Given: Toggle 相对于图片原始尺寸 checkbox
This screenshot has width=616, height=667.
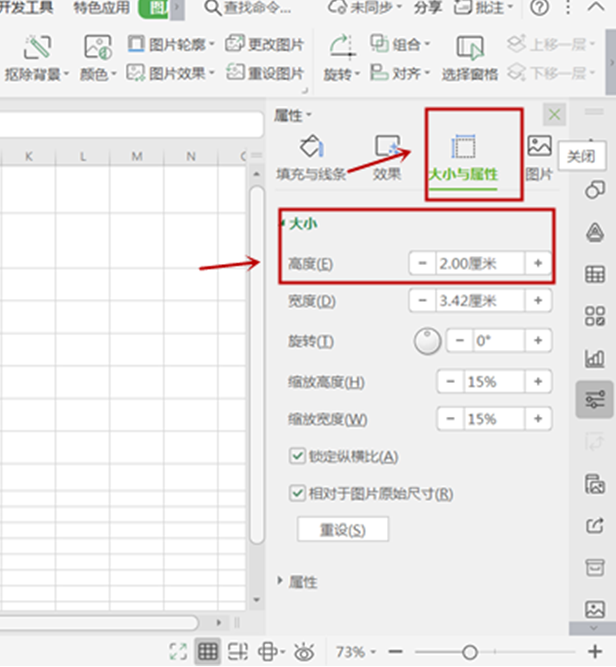Looking at the screenshot, I should point(297,493).
